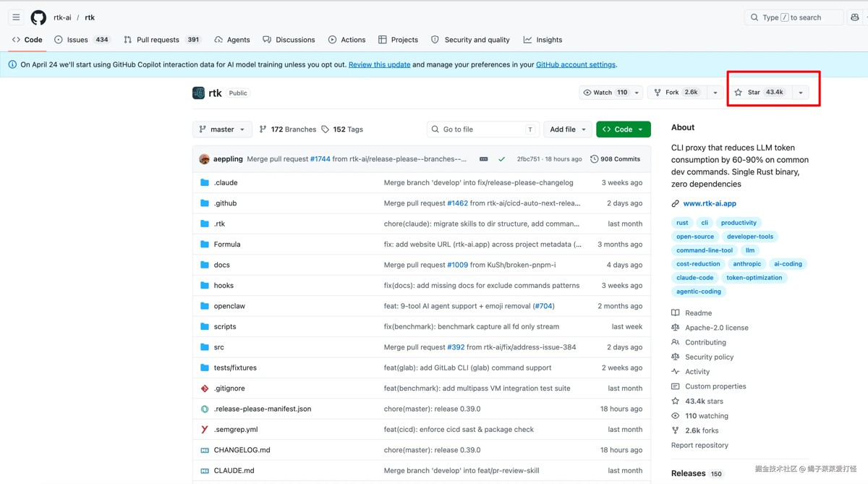
Task: Click the 110 watching eye icon
Action: [x=675, y=416]
